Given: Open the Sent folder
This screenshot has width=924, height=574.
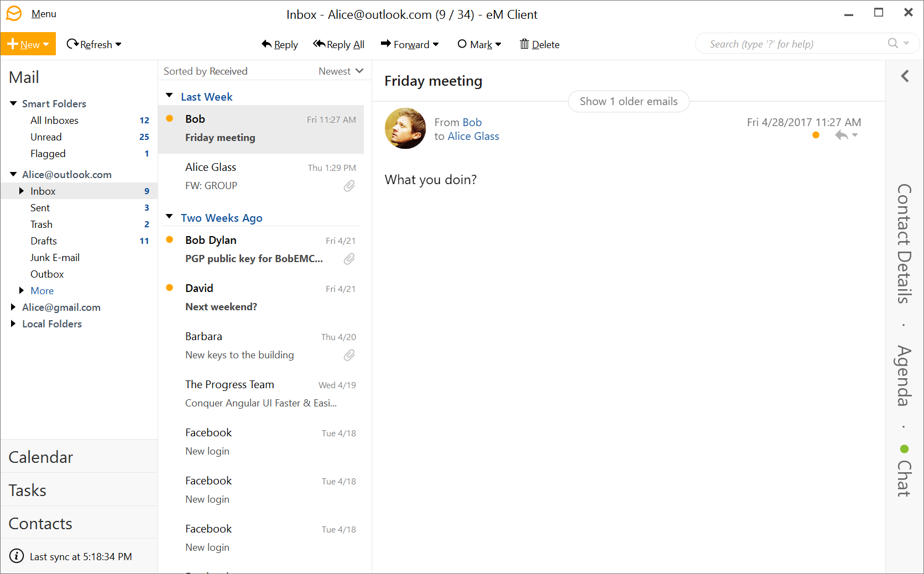Looking at the screenshot, I should point(79,207).
